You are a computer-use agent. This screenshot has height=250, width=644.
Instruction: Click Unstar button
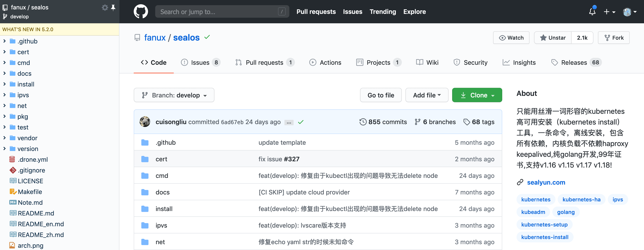(553, 38)
